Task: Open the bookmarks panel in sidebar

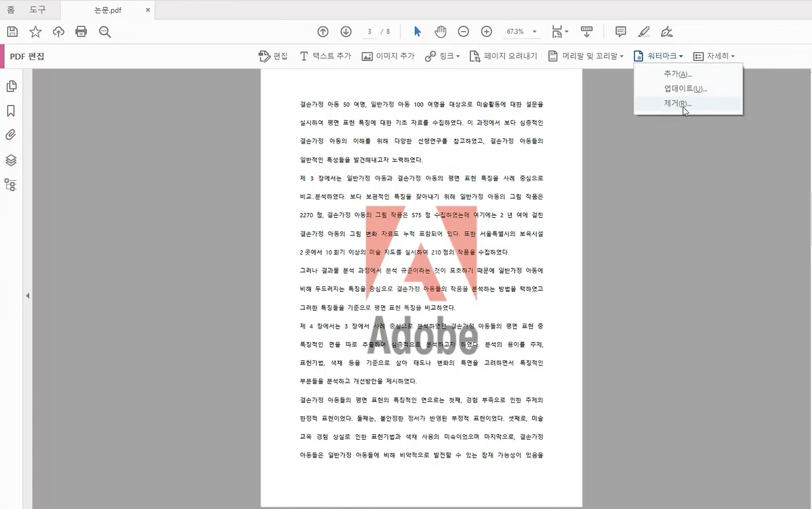Action: [x=11, y=111]
